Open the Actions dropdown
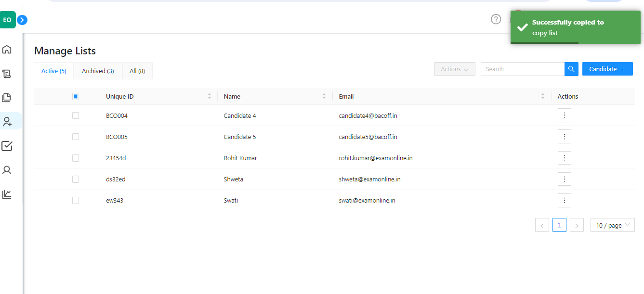Screen dimensions: 644x294 coord(455,69)
